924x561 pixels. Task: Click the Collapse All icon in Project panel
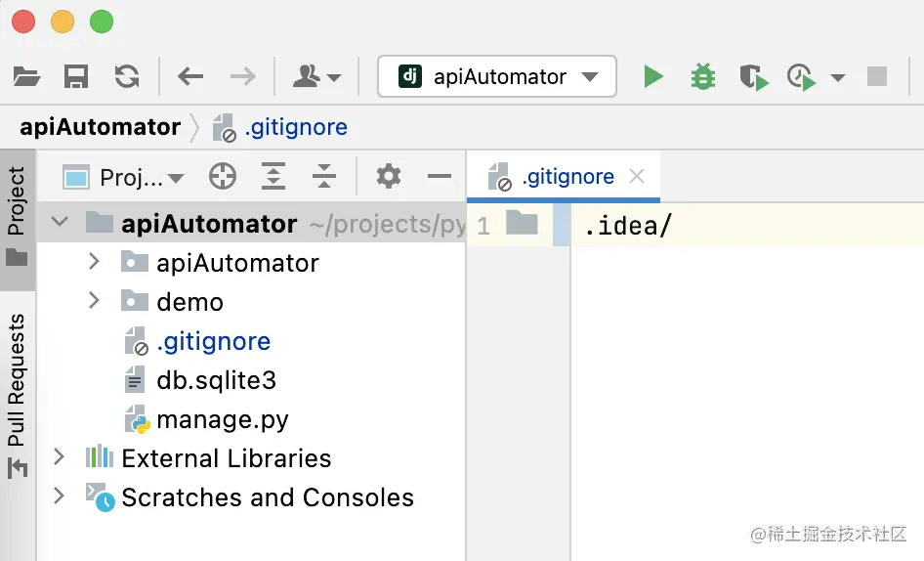[324, 176]
